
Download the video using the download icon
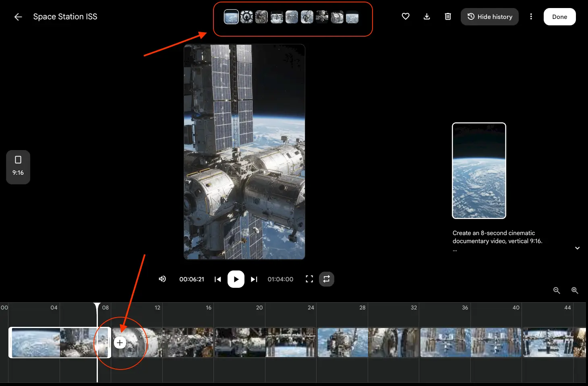point(427,17)
